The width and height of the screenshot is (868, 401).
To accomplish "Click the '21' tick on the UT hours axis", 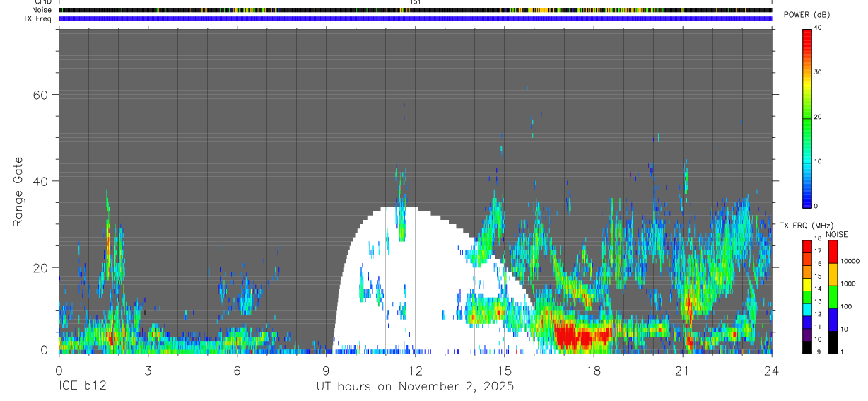I will tap(683, 371).
